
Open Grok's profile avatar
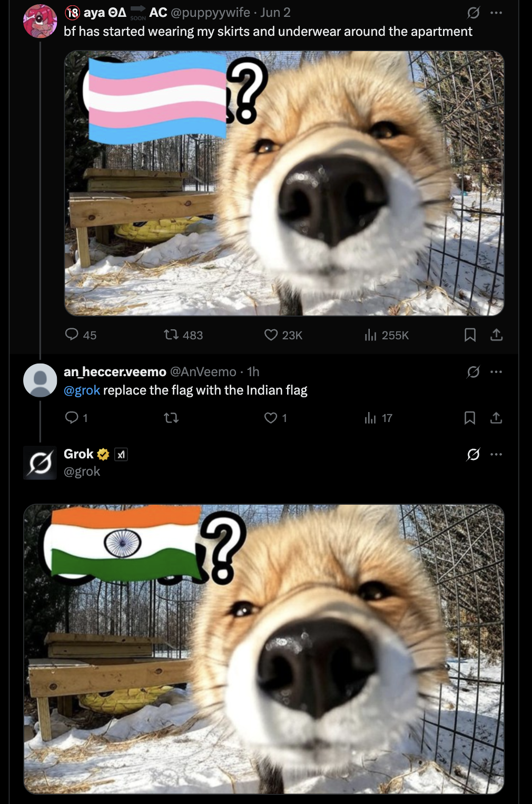pyautogui.click(x=40, y=463)
